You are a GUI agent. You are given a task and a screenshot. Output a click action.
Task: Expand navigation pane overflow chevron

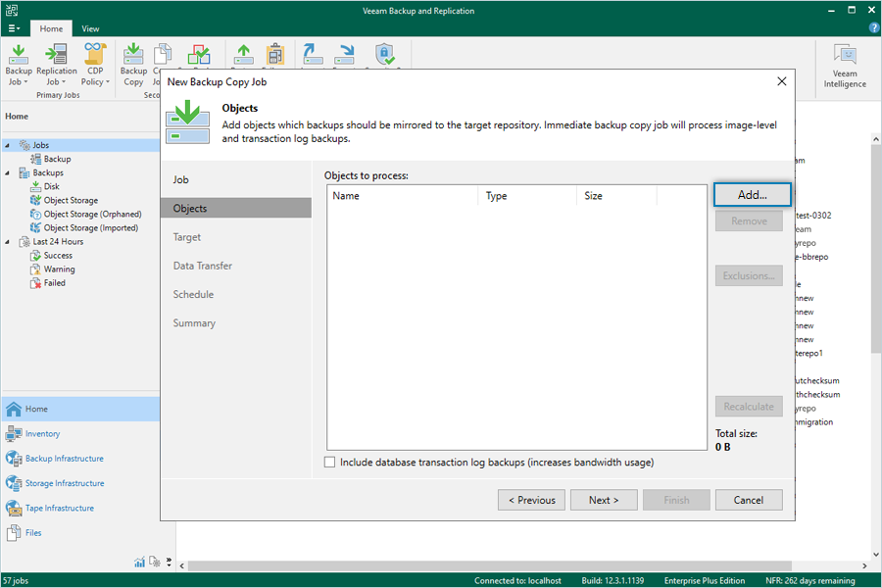tap(169, 562)
